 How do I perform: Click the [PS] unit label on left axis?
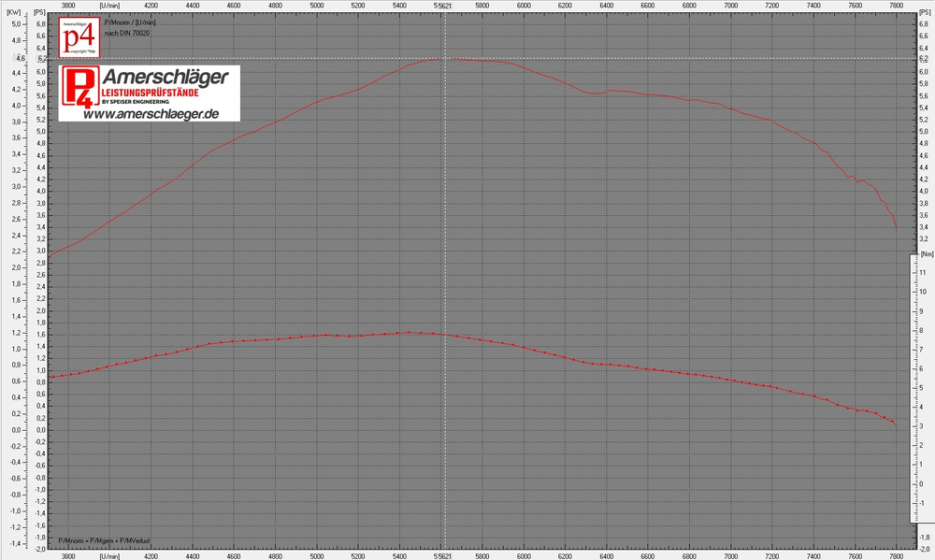pyautogui.click(x=40, y=13)
